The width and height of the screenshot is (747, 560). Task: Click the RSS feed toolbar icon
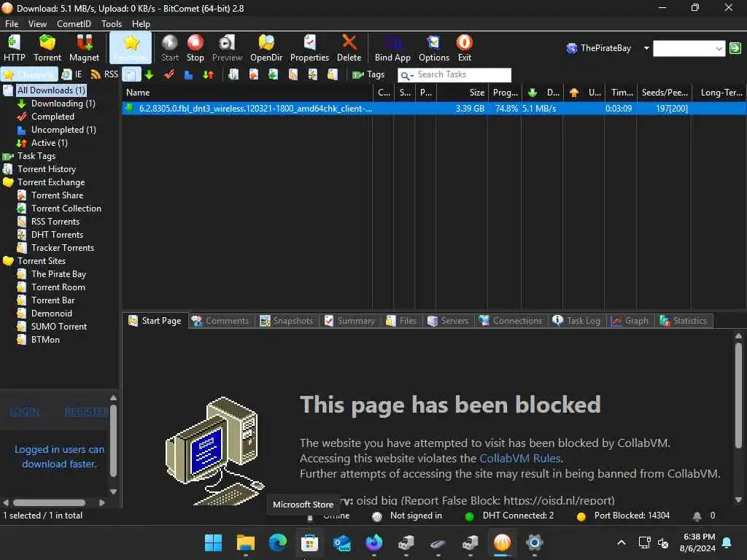pos(104,75)
